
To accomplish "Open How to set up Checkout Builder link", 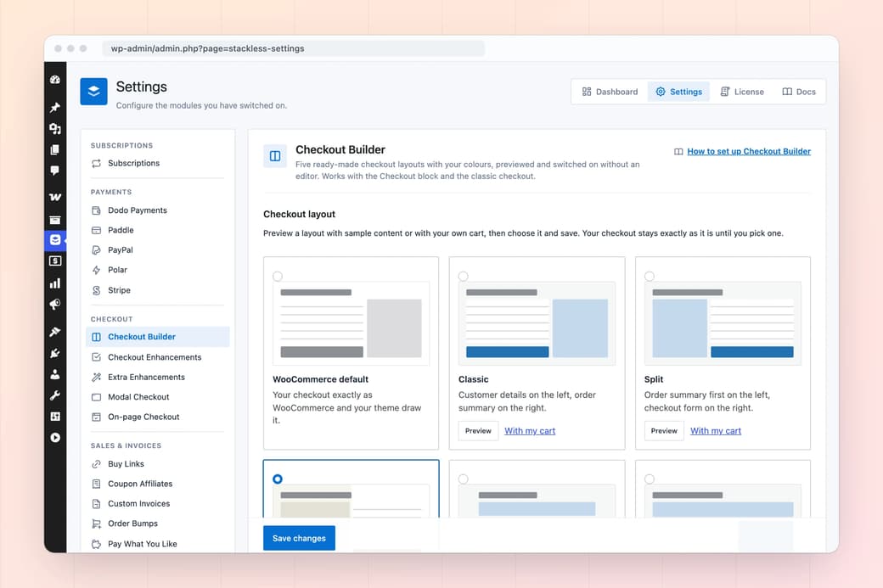I will click(749, 151).
